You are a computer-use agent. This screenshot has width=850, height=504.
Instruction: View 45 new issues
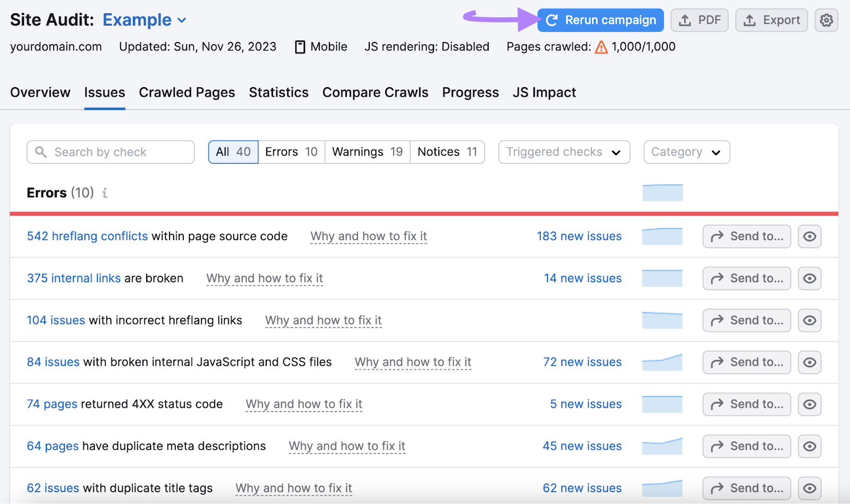[582, 446]
